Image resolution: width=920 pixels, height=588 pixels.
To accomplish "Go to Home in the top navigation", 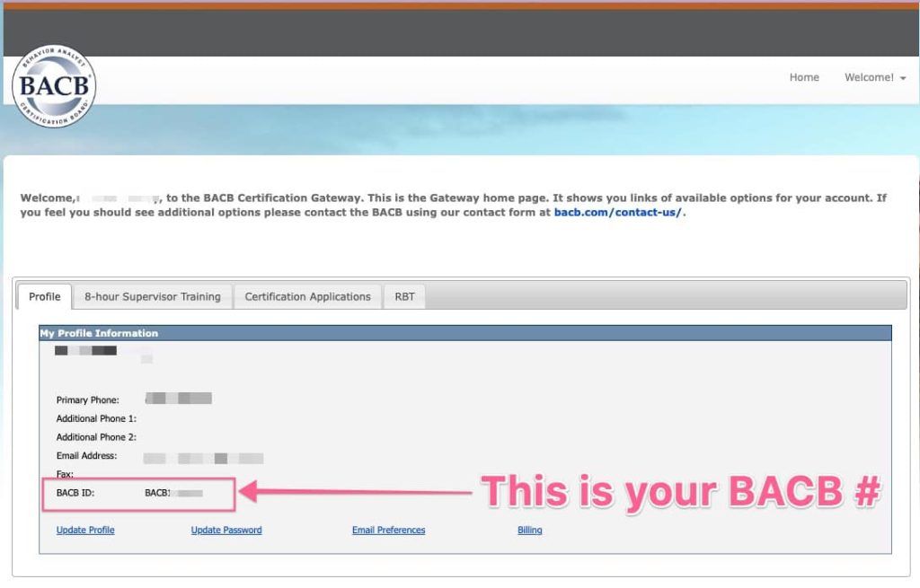I will pyautogui.click(x=804, y=77).
